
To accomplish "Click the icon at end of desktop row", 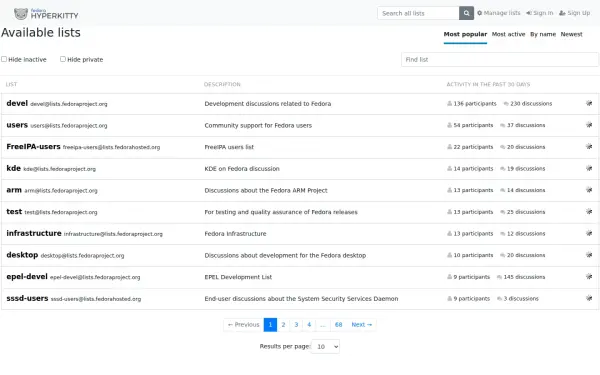I will 589,255.
